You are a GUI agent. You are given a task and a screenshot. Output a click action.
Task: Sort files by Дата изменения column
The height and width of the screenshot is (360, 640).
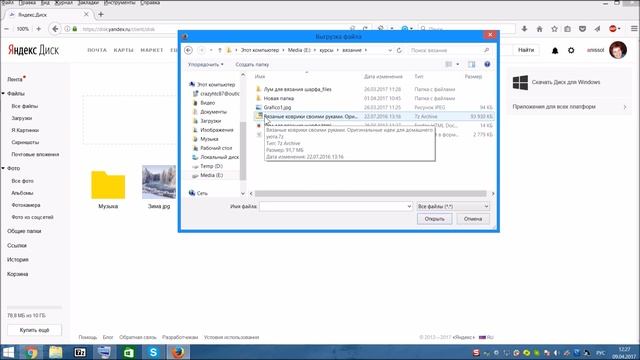383,76
